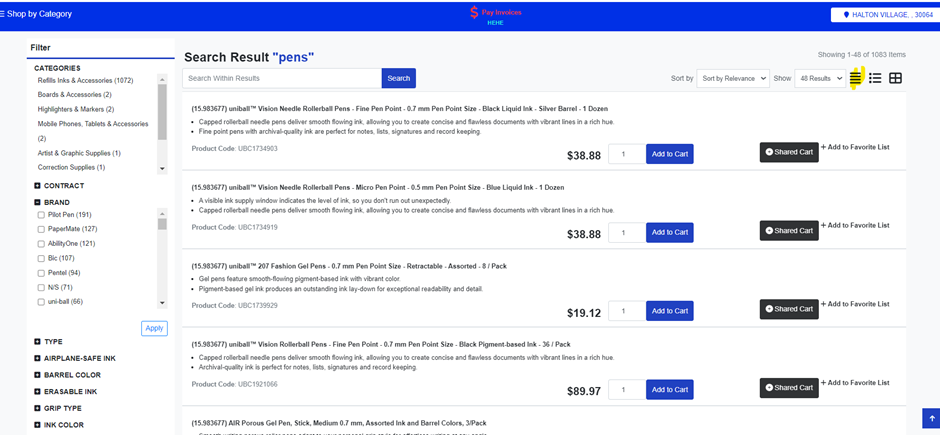The image size is (940, 435).
Task: Click Shared Cart for product UBC1921066
Action: pyautogui.click(x=789, y=388)
